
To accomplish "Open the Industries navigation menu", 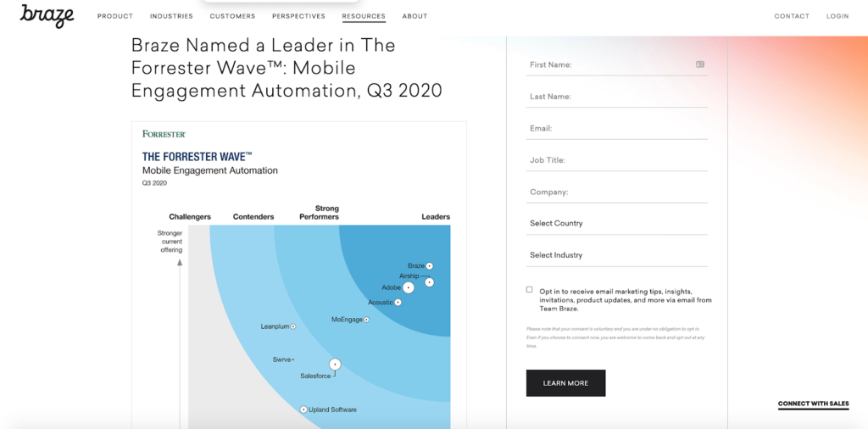I will point(171,16).
